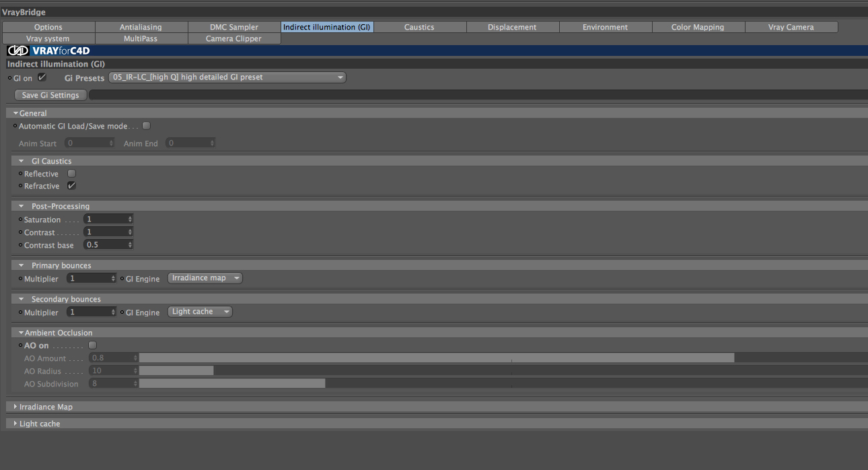Viewport: 868px width, 470px height.
Task: Click the AO Radius value field
Action: click(x=113, y=370)
